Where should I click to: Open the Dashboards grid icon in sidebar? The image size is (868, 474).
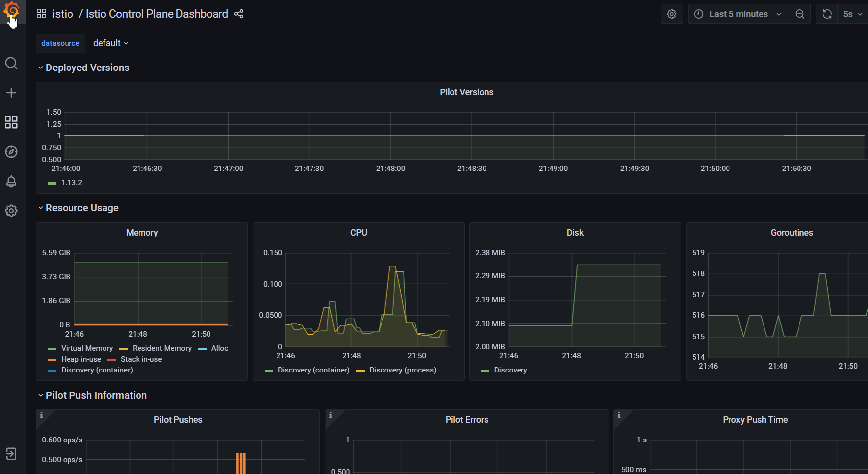pos(11,122)
